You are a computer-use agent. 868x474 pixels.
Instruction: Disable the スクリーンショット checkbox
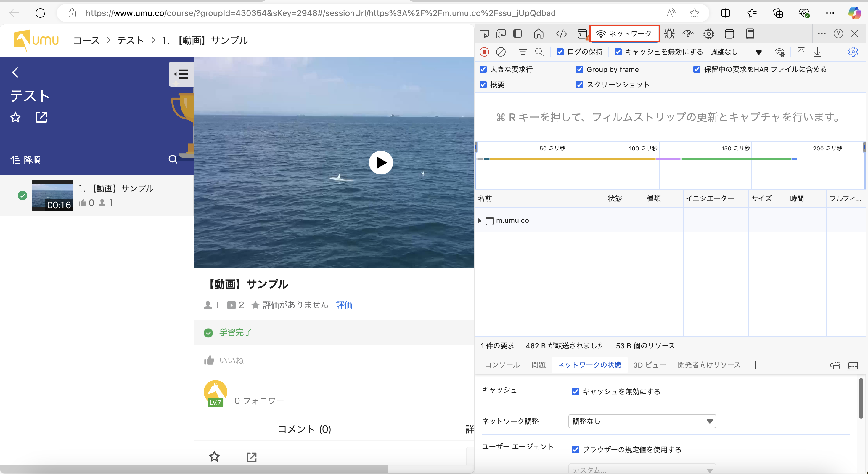pos(580,85)
